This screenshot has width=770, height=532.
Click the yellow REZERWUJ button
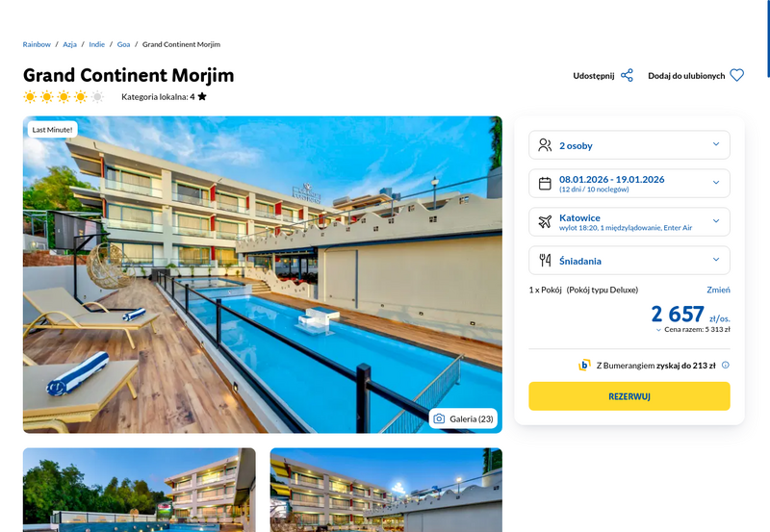pos(629,396)
